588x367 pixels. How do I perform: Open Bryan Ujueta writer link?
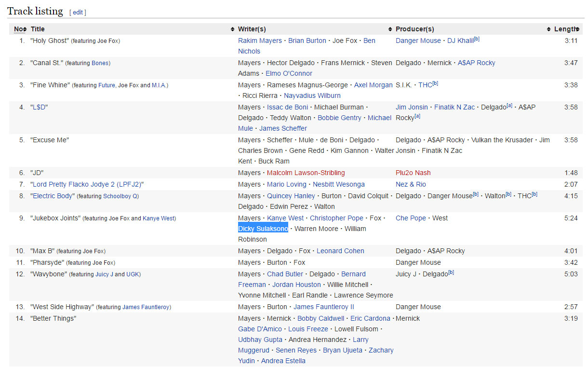342,350
